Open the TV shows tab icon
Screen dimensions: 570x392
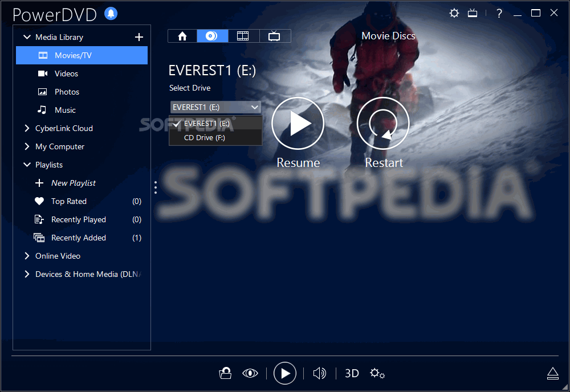tap(275, 36)
